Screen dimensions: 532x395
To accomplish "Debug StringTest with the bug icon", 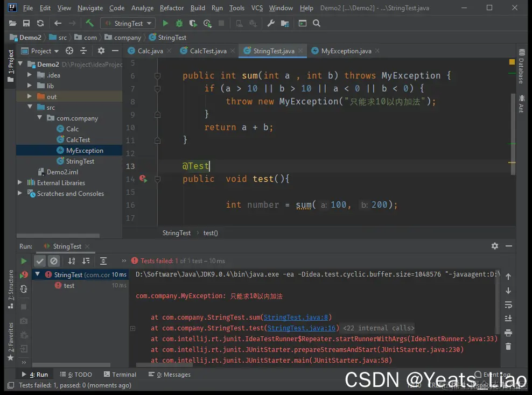I will (x=179, y=23).
